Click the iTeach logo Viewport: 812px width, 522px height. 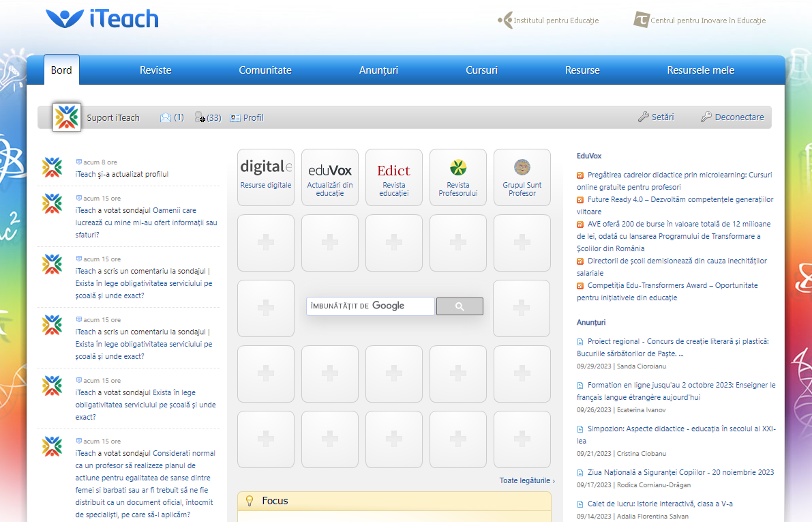102,18
